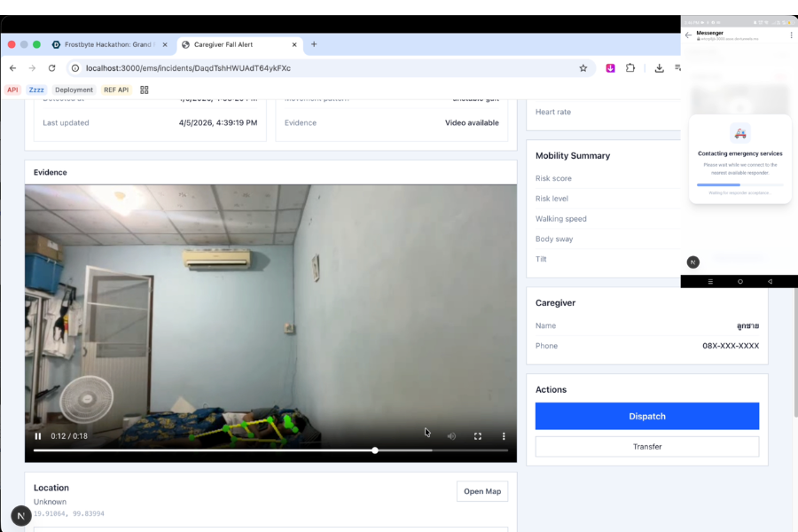Open video more options menu

pyautogui.click(x=504, y=436)
